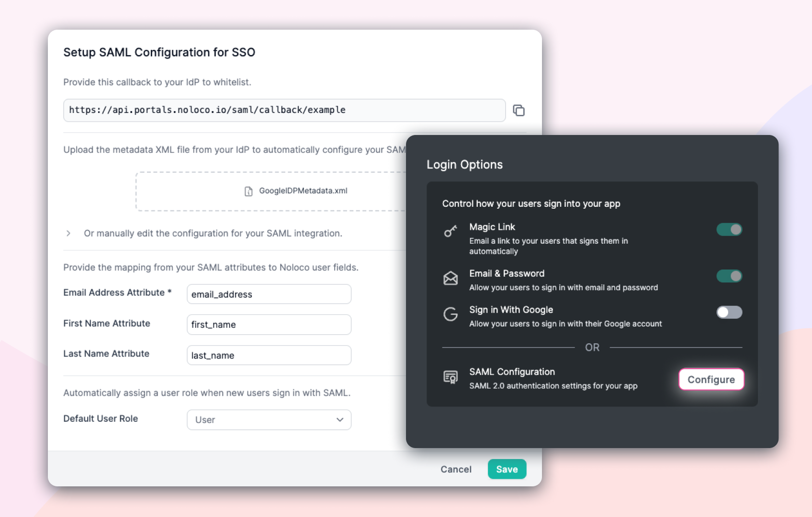812x517 pixels.
Task: Click the 'Email Address Attribute' label
Action: point(117,292)
